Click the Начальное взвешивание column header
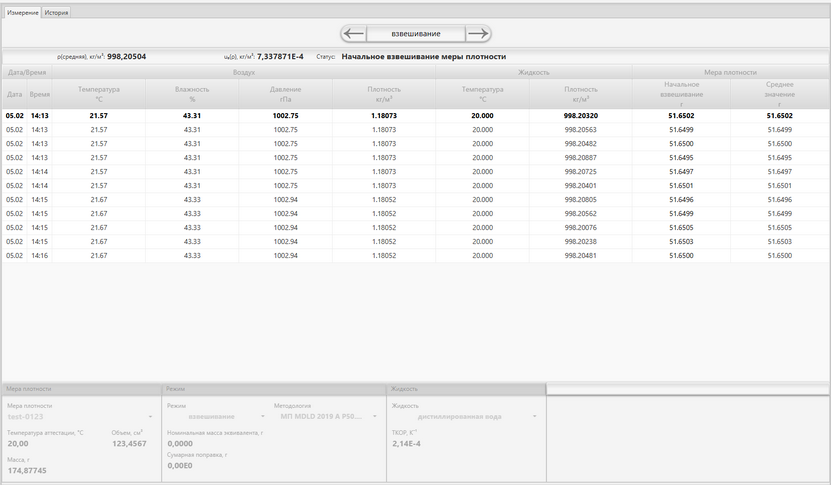The width and height of the screenshot is (831, 485). (682, 94)
